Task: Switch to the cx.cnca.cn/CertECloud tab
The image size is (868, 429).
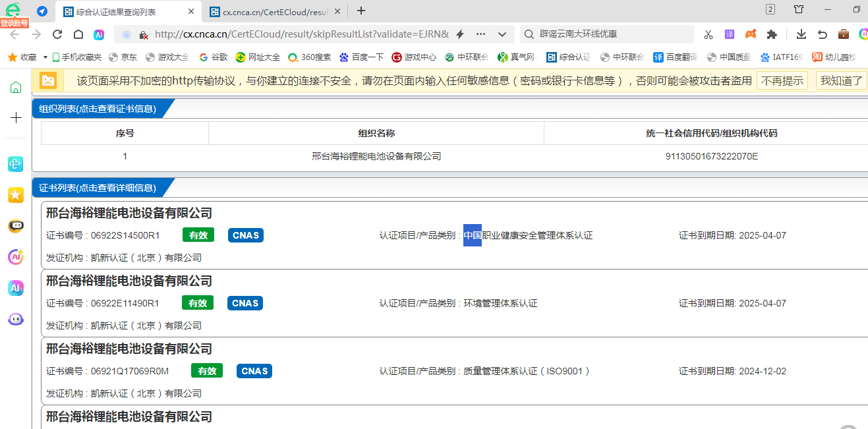Action: tap(275, 11)
